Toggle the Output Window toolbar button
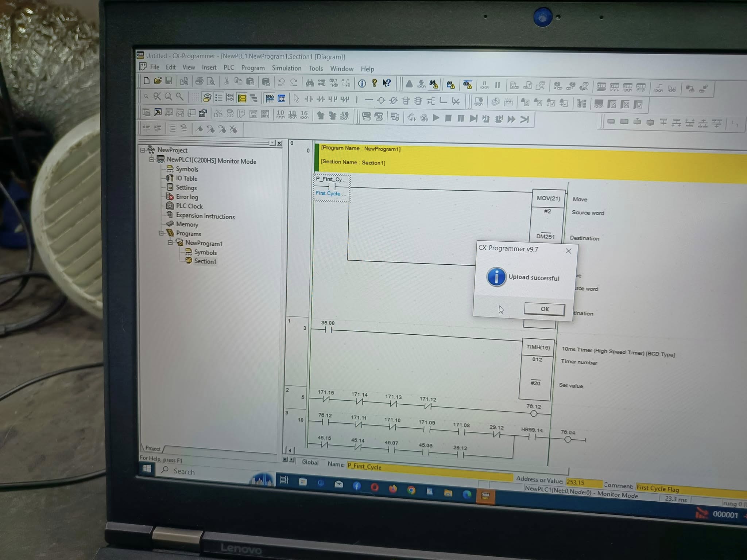747x560 pixels. (158, 112)
